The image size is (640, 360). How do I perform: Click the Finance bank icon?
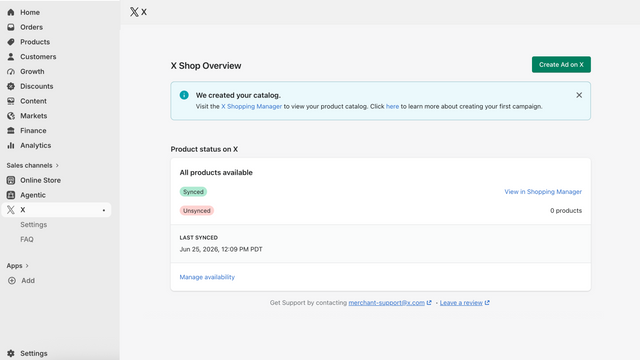(11, 131)
